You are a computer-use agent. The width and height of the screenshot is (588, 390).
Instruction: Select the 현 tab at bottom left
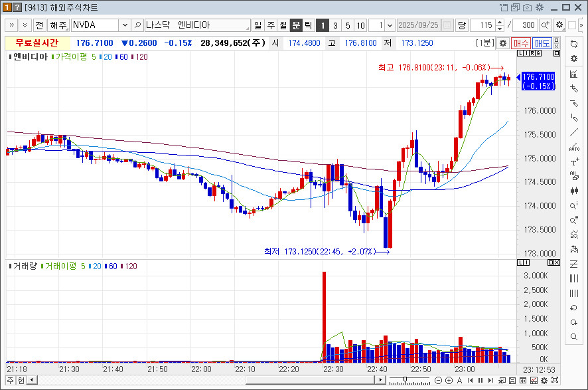point(21,380)
